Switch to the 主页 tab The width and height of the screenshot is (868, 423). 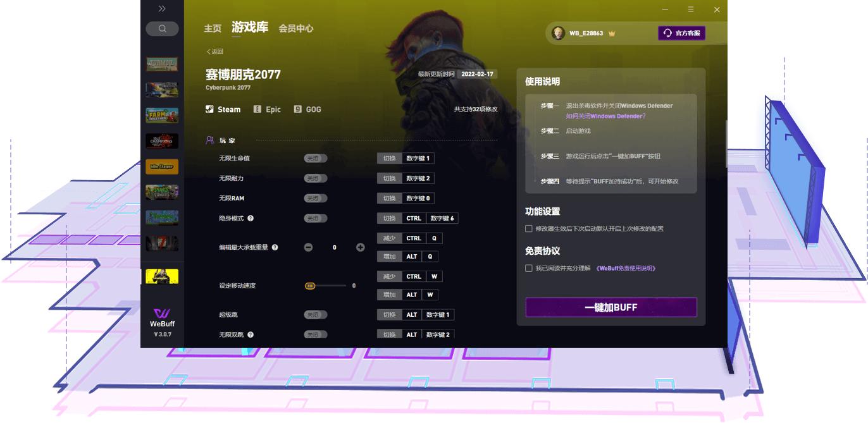[213, 28]
